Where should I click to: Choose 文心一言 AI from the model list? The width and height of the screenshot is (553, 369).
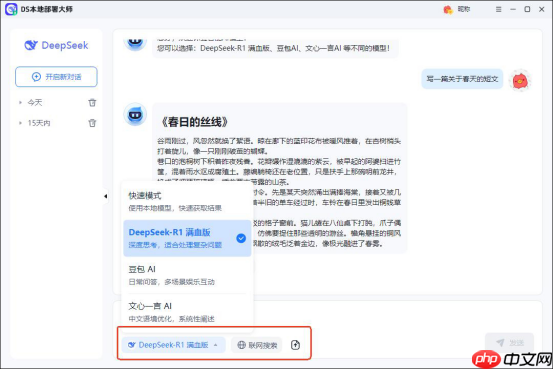tap(187, 312)
